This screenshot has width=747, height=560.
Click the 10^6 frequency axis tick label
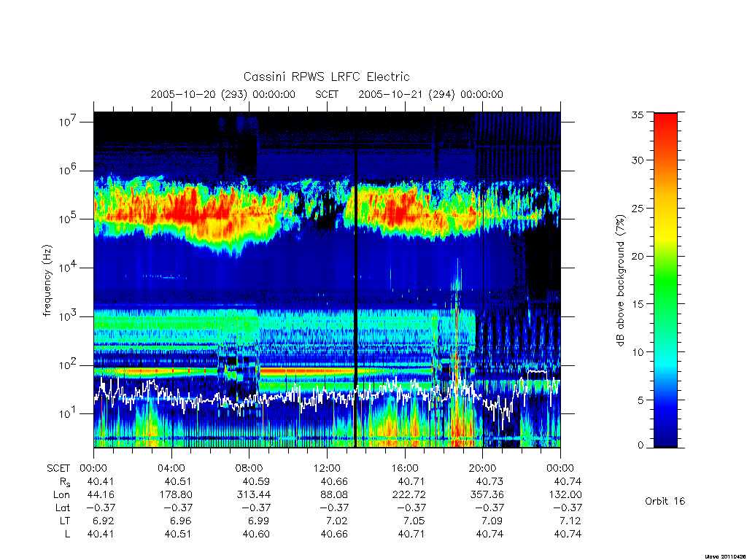click(x=69, y=171)
